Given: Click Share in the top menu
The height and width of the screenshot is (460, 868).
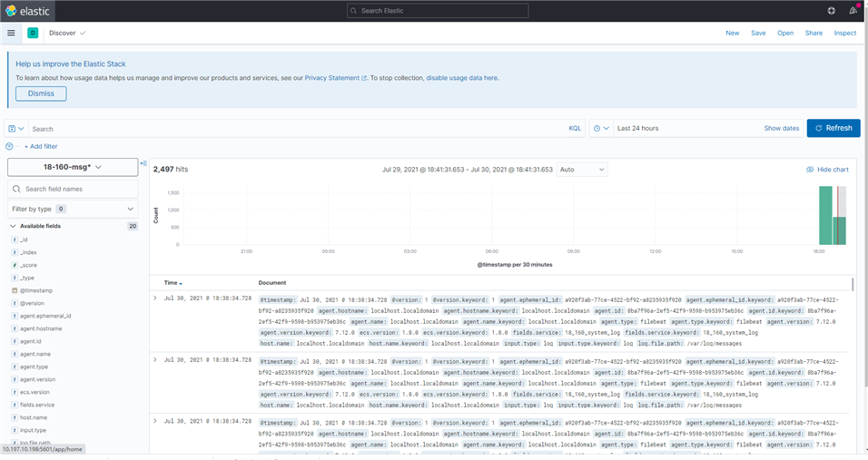Looking at the screenshot, I should [814, 34].
